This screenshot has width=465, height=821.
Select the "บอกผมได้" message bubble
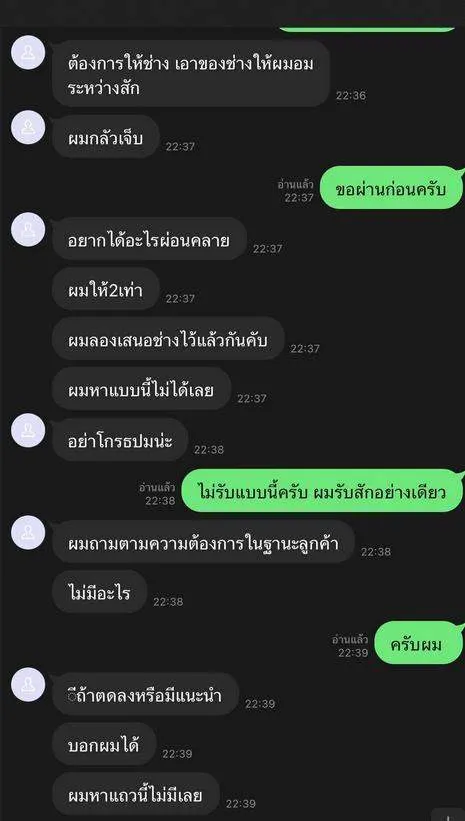point(104,744)
